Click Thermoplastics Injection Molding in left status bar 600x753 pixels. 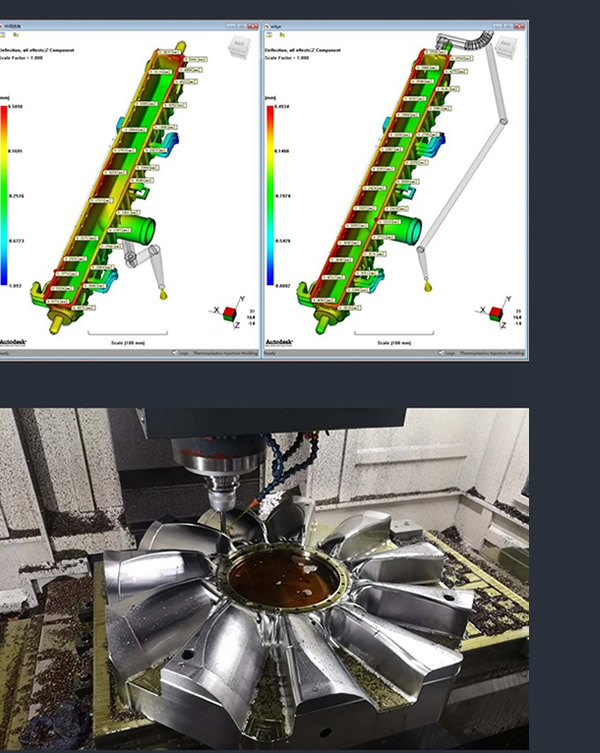click(x=225, y=352)
